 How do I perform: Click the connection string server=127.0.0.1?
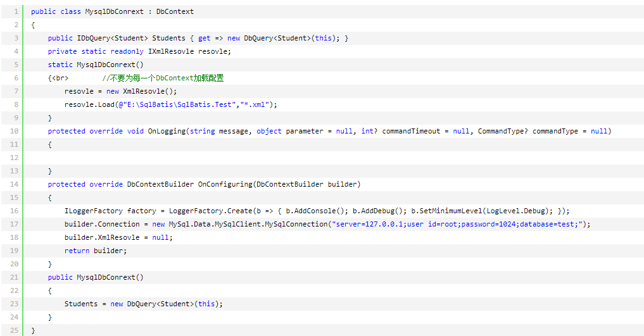pos(457,224)
